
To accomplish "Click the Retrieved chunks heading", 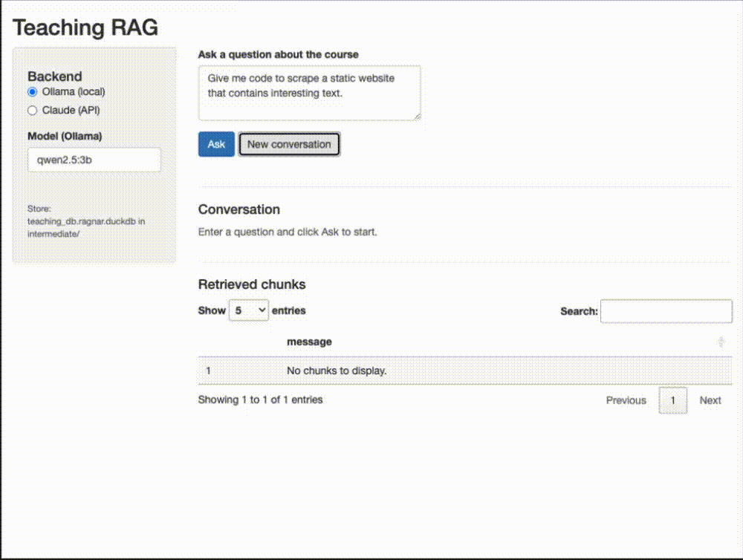I will 251,284.
